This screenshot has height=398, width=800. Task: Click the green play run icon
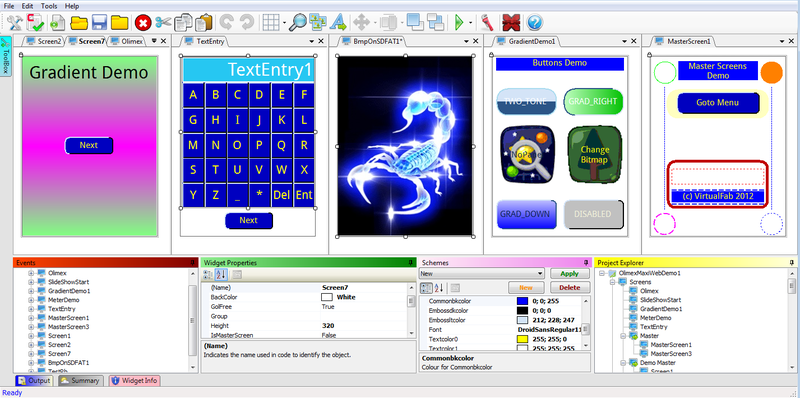click(459, 22)
